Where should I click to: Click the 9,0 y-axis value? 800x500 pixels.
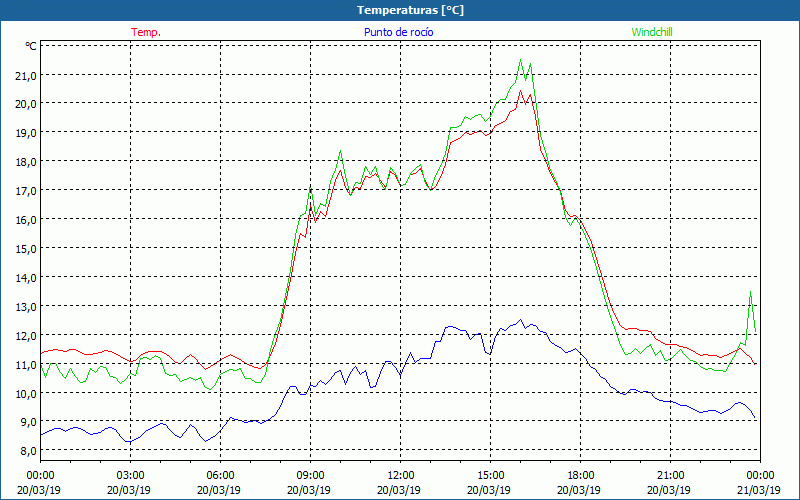click(x=29, y=422)
